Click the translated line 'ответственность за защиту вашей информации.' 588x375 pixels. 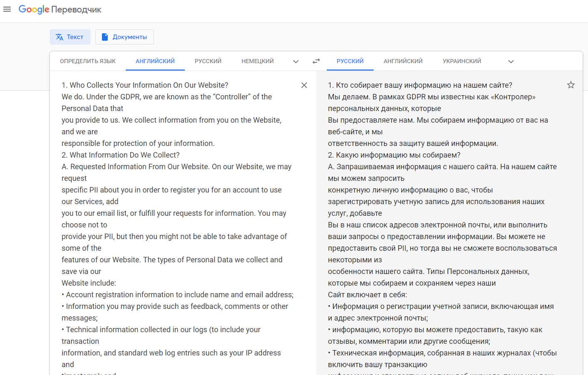[x=413, y=143]
